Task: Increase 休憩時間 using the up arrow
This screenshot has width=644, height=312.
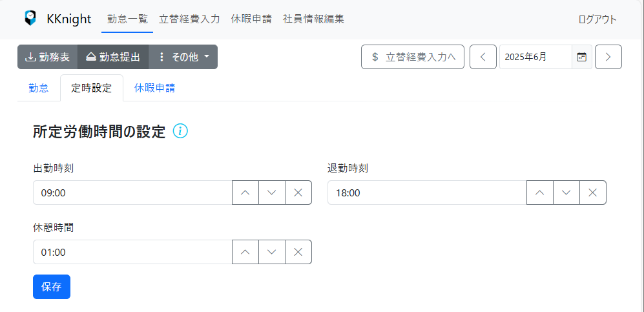Action: pyautogui.click(x=245, y=252)
